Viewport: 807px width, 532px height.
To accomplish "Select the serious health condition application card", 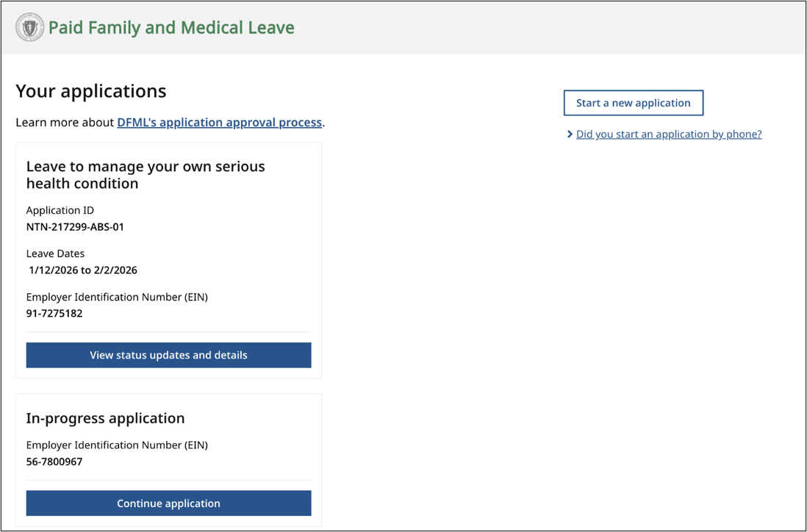I will (x=168, y=259).
